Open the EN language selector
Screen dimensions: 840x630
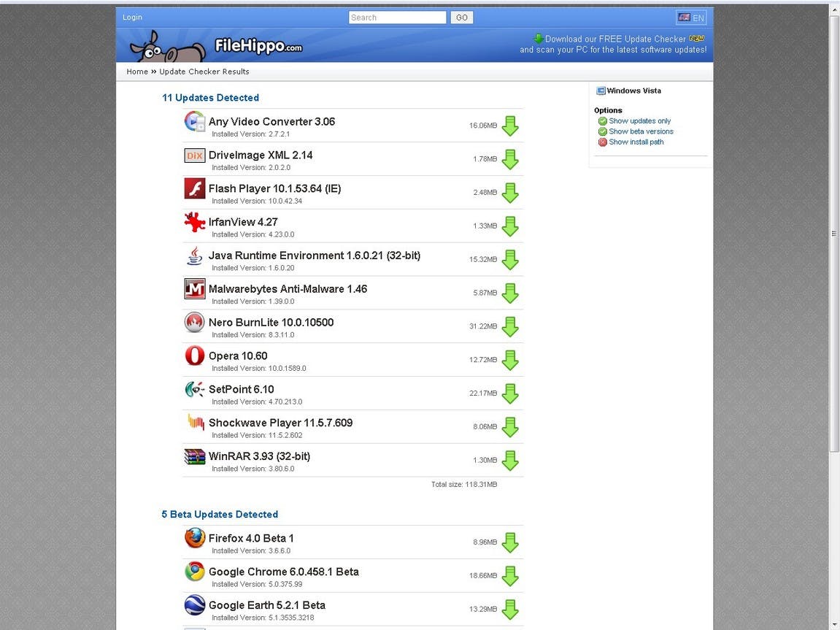tap(691, 18)
